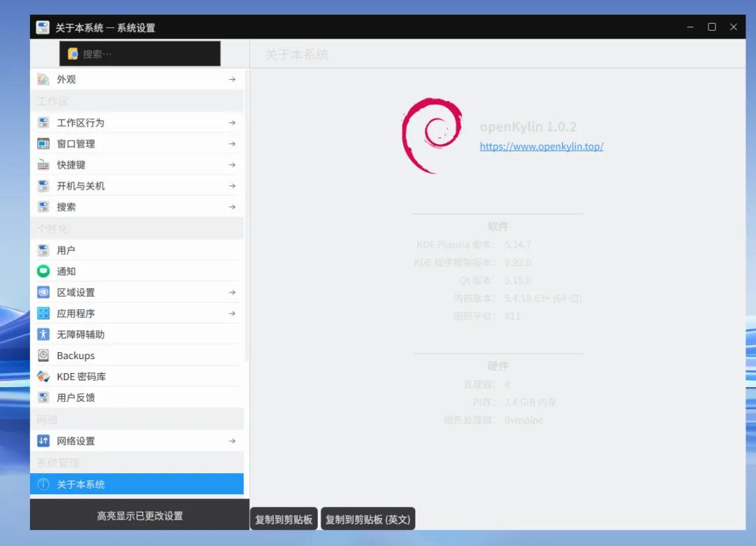
Task: Click the 开机与关机 icon
Action: [x=43, y=185]
